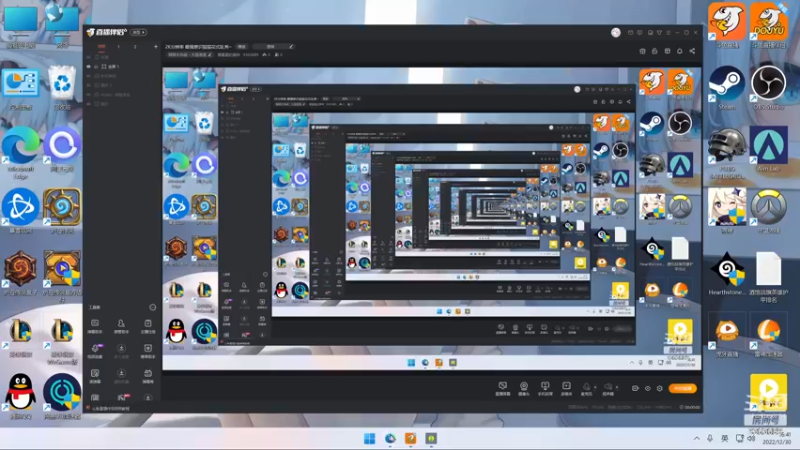Click the screen capture source icon in bottom toolbar
Viewport: 800px width, 450px height.
coord(503,388)
